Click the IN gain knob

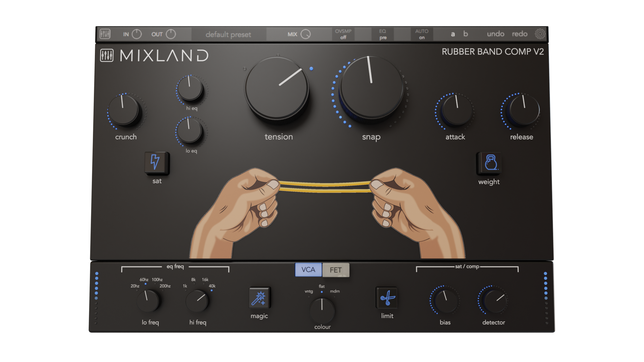pyautogui.click(x=137, y=34)
